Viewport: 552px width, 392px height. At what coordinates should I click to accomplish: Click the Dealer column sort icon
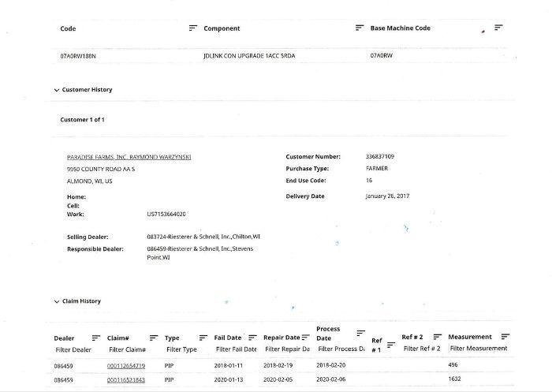pyautogui.click(x=96, y=338)
